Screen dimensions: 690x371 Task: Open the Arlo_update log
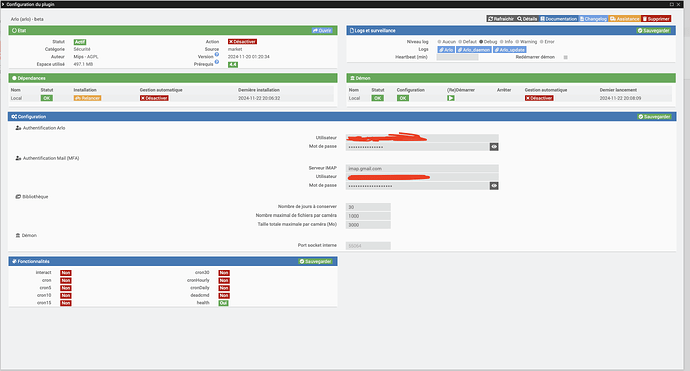click(x=510, y=50)
